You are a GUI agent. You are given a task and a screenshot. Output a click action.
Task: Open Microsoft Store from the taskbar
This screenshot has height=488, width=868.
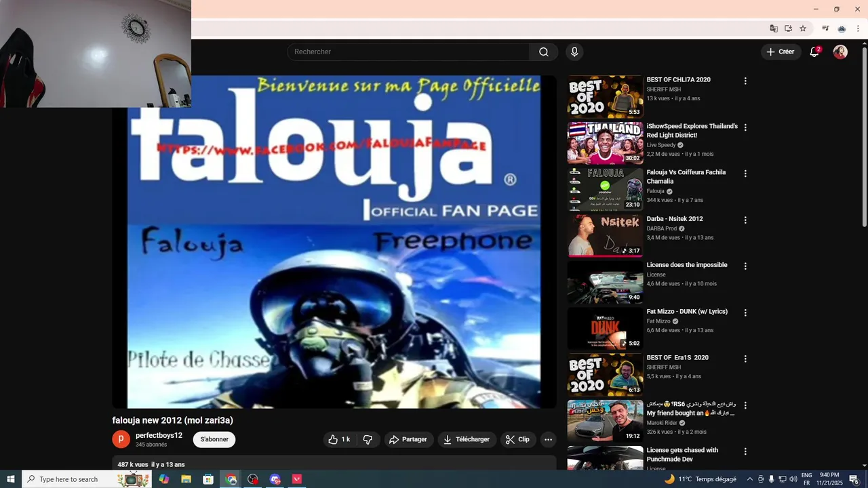(x=208, y=479)
